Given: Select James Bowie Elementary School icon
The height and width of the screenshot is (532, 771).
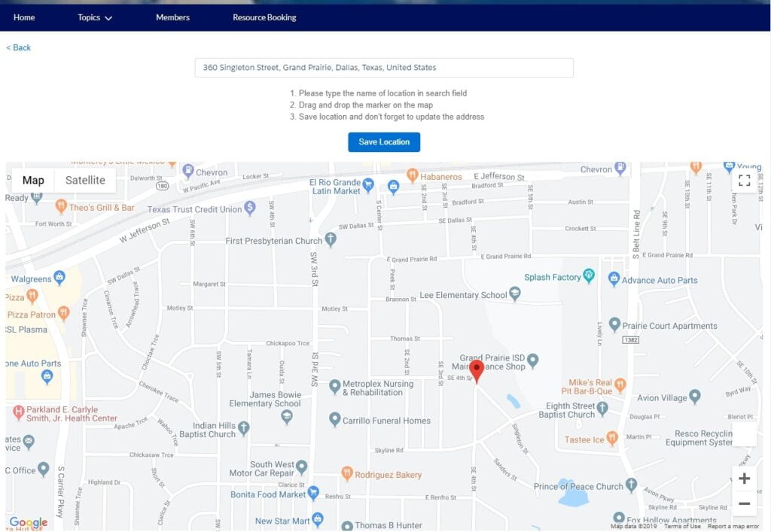Looking at the screenshot, I should [287, 417].
